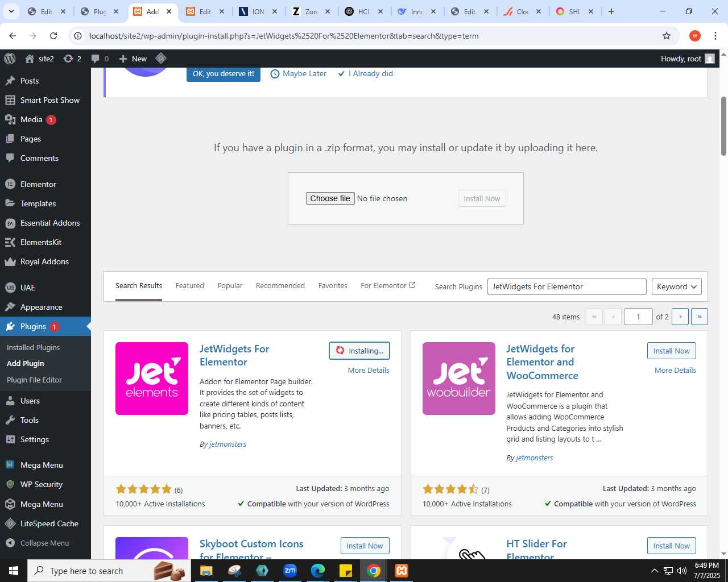Switch to the Featured plugins tab
Screen dimensions: 728x582
point(189,286)
